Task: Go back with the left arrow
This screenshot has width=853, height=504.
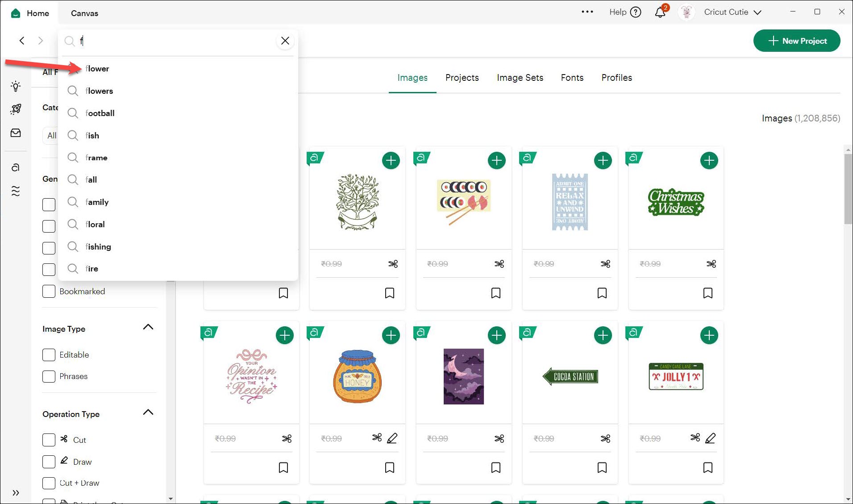Action: [22, 41]
